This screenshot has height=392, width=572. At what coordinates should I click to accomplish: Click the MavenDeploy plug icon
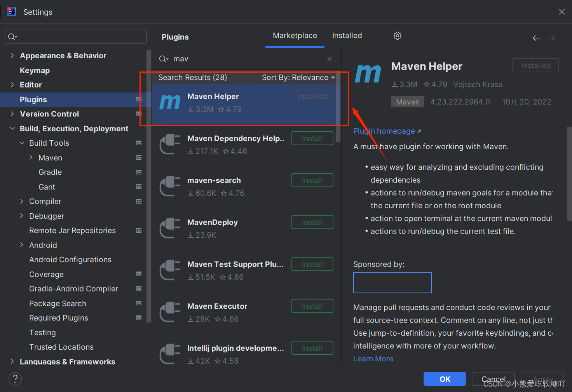point(170,228)
